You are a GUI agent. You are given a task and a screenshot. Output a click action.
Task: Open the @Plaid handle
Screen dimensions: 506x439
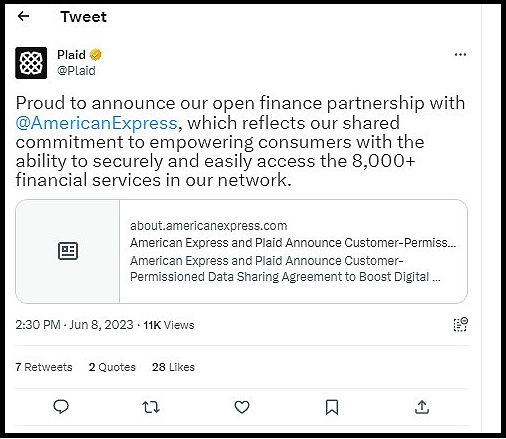(76, 71)
